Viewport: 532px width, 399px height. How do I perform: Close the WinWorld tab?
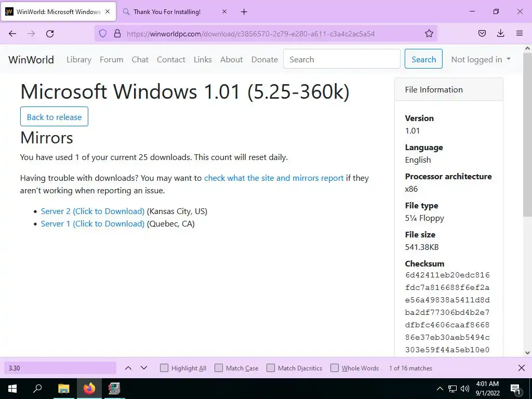click(x=108, y=11)
